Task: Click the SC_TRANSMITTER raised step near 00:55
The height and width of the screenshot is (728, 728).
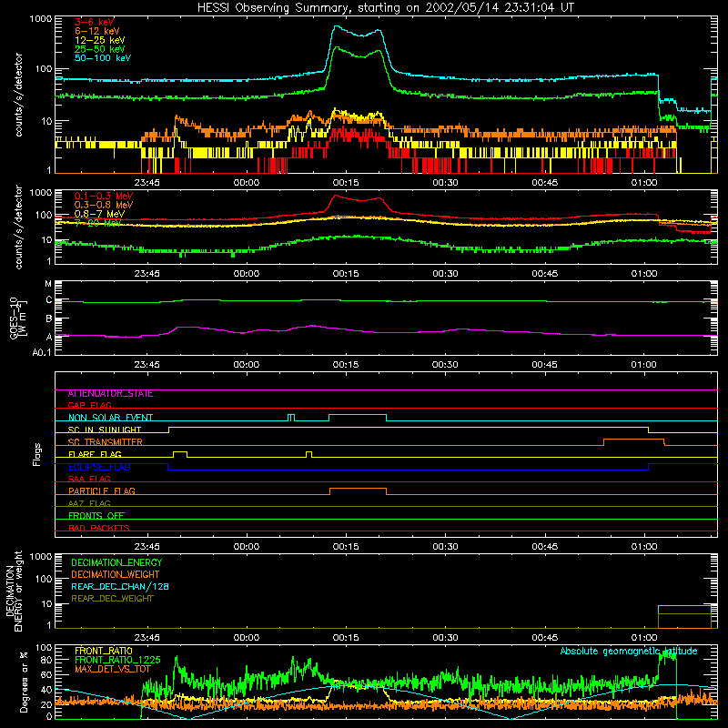Action: tap(633, 441)
